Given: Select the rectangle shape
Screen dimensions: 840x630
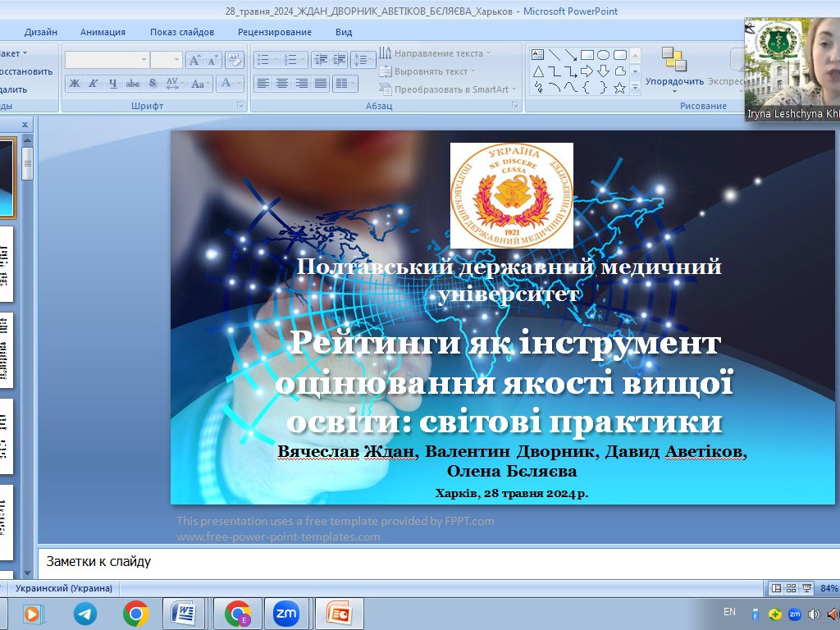Looking at the screenshot, I should pos(587,55).
